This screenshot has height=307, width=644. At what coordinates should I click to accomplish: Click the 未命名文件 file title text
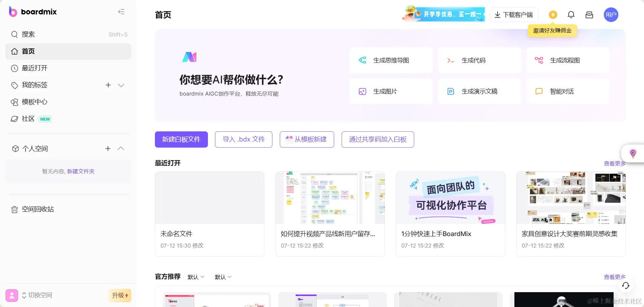pos(176,234)
